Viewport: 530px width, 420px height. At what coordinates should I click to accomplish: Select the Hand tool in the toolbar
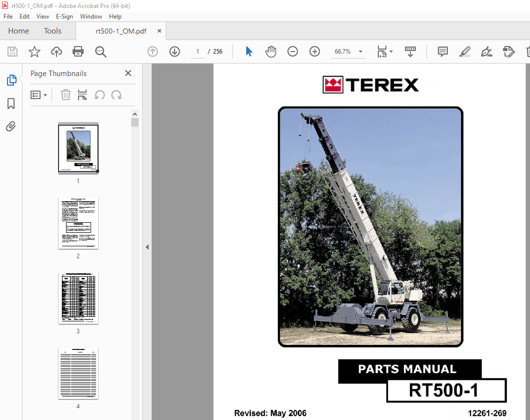pyautogui.click(x=271, y=52)
